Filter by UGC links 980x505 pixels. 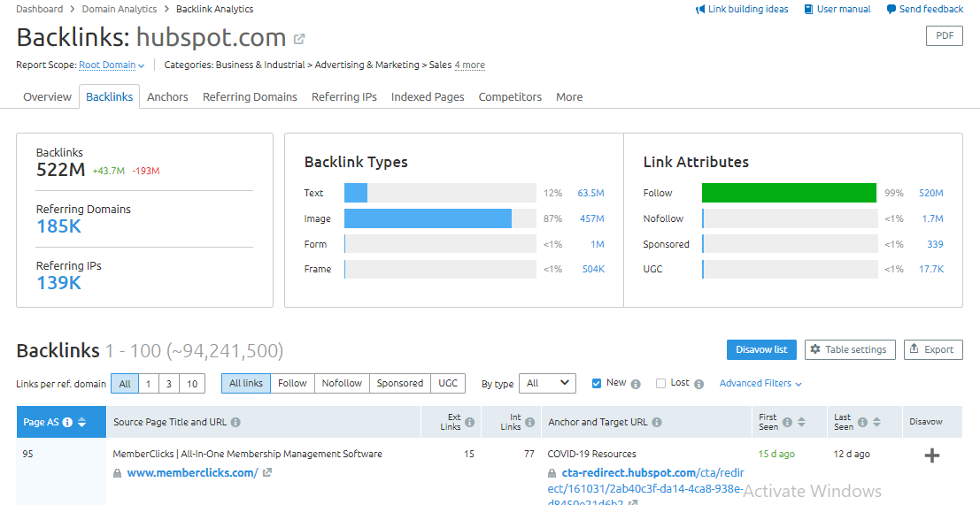pos(448,383)
